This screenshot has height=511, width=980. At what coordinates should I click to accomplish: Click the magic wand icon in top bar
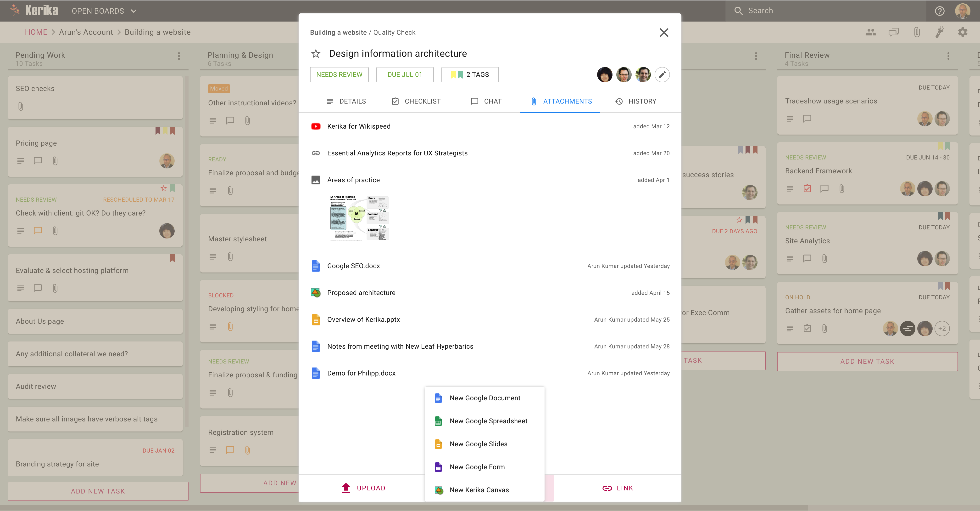[940, 32]
